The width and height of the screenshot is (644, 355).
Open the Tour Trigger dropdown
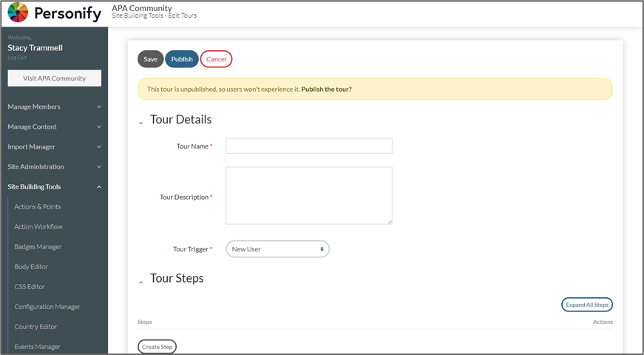(x=277, y=249)
